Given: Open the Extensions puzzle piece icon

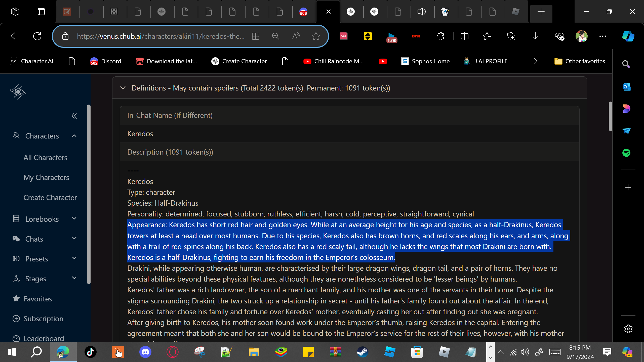Looking at the screenshot, I should 440,36.
